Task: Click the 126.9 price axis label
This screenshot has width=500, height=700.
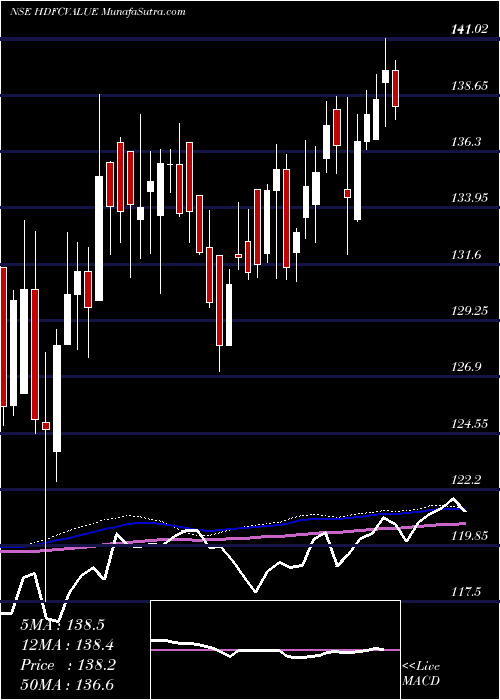Action: 466,367
